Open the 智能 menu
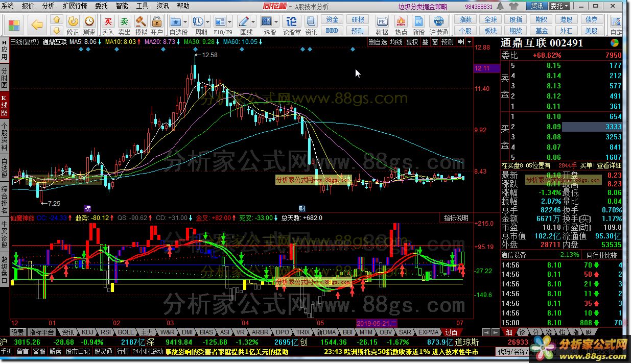632x364 pixels. coord(122,6)
